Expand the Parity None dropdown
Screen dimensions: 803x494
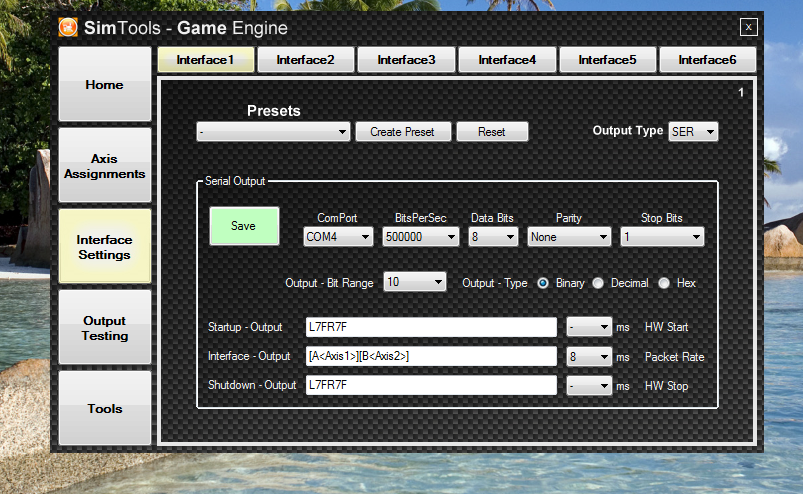(x=569, y=237)
